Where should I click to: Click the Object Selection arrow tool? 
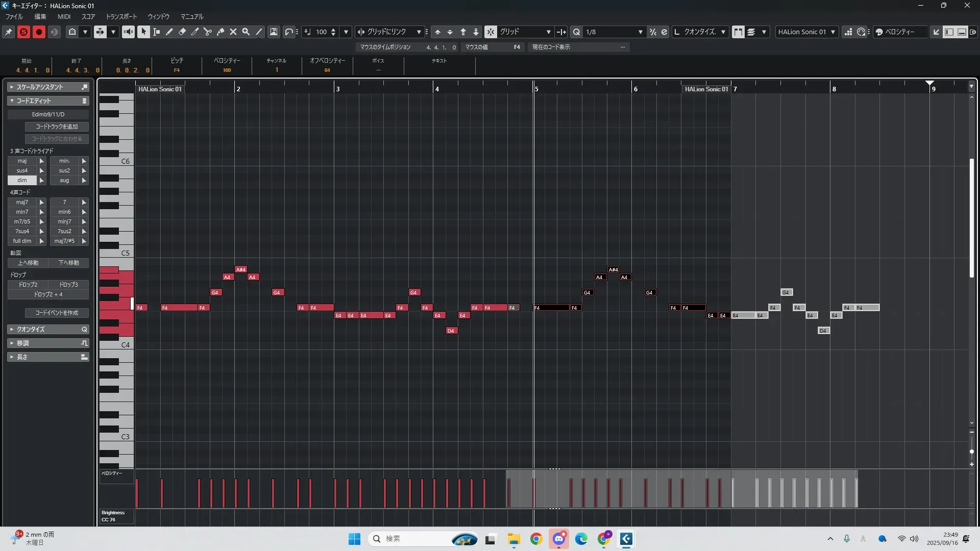coord(143,32)
